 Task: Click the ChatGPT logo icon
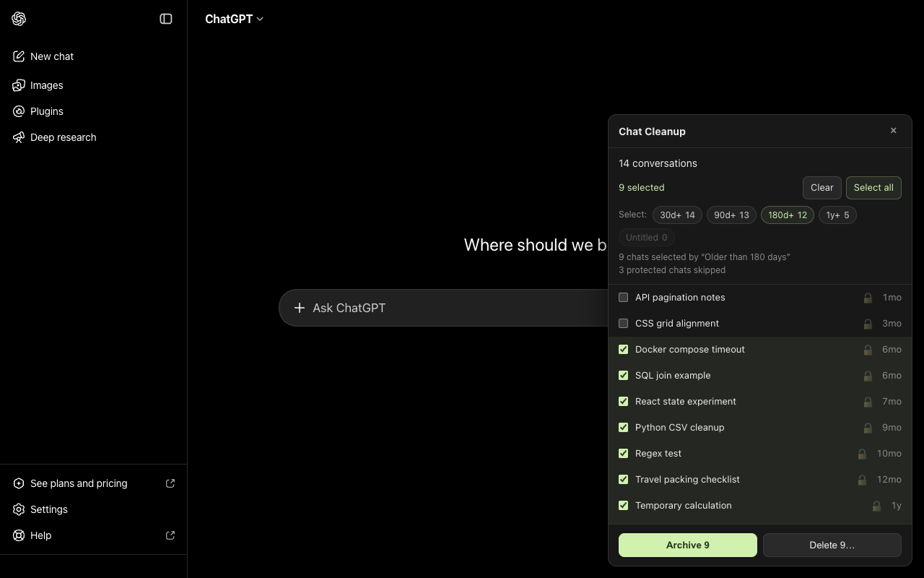pos(19,19)
